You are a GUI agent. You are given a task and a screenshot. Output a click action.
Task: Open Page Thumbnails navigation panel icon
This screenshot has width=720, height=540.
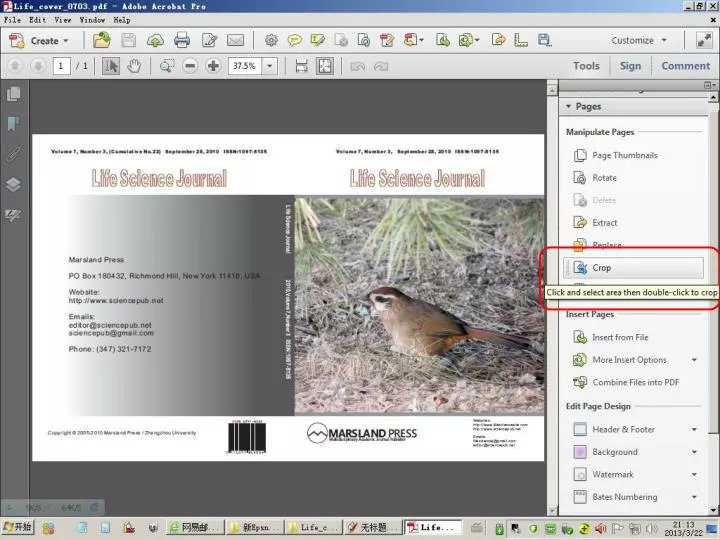tap(14, 94)
